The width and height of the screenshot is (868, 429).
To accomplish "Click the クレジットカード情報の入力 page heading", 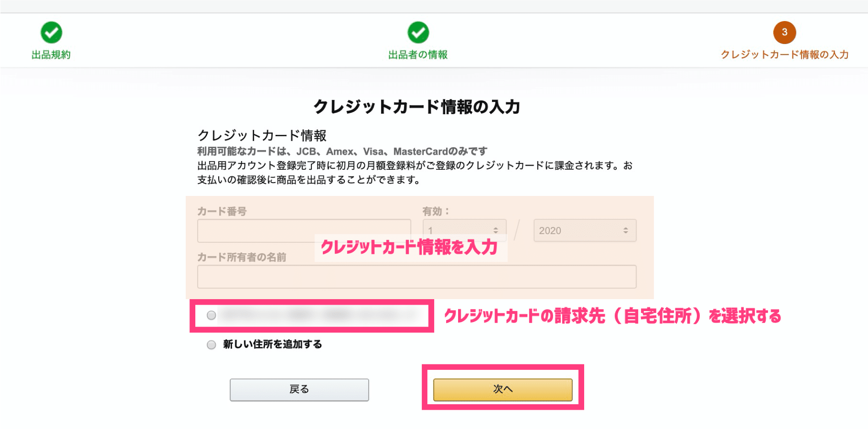I will click(x=417, y=107).
